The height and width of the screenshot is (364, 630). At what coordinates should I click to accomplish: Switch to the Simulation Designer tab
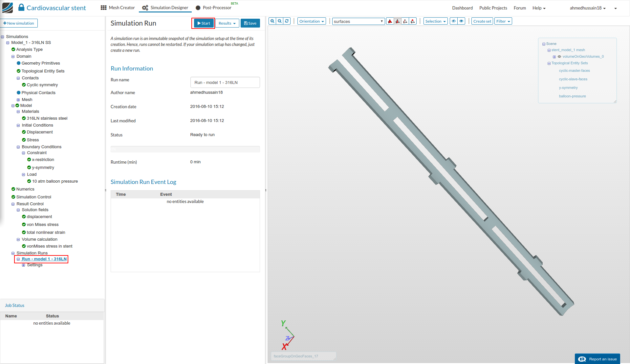pyautogui.click(x=165, y=8)
